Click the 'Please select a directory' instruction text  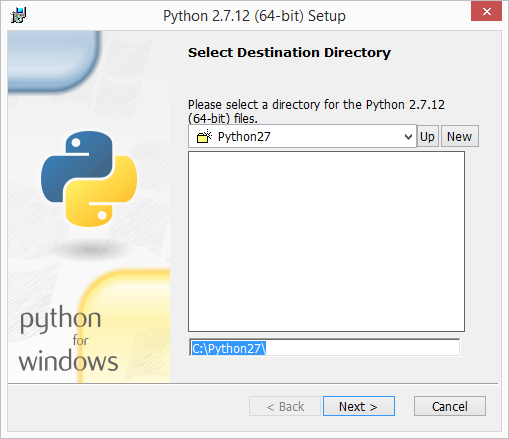pyautogui.click(x=316, y=111)
